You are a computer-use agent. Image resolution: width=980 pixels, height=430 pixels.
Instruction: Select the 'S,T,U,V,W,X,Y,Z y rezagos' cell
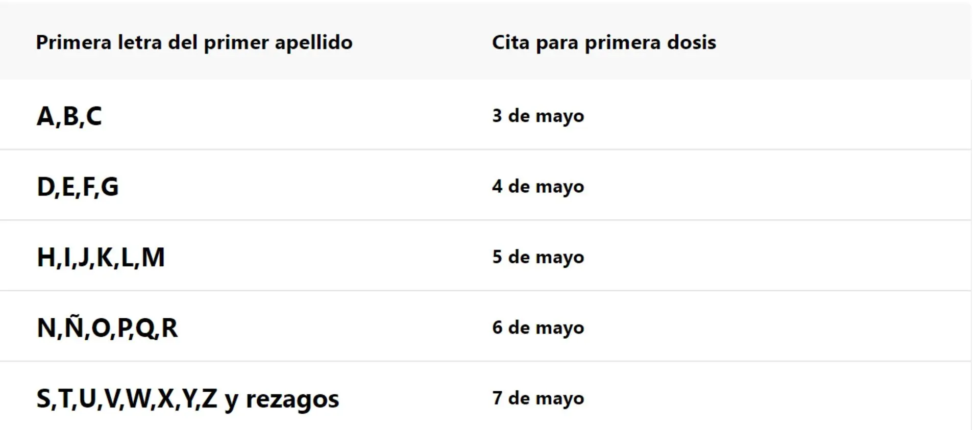(x=188, y=399)
